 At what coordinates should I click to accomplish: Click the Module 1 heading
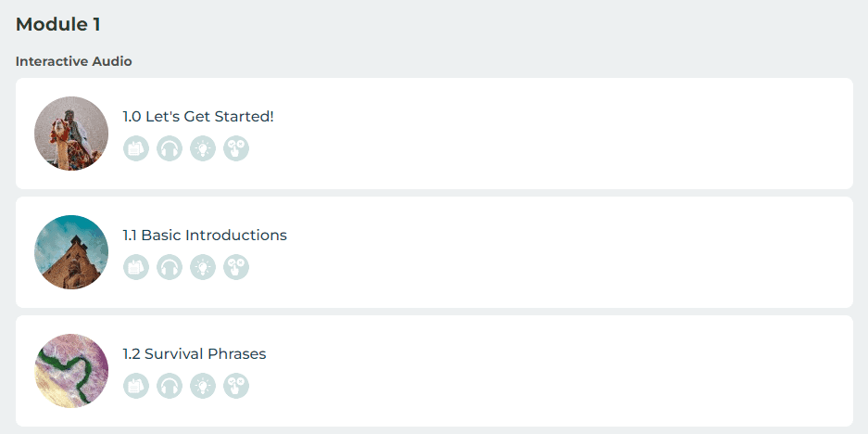58,25
